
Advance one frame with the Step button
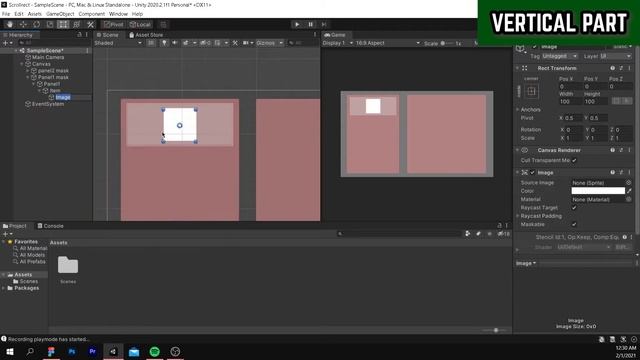tap(324, 24)
